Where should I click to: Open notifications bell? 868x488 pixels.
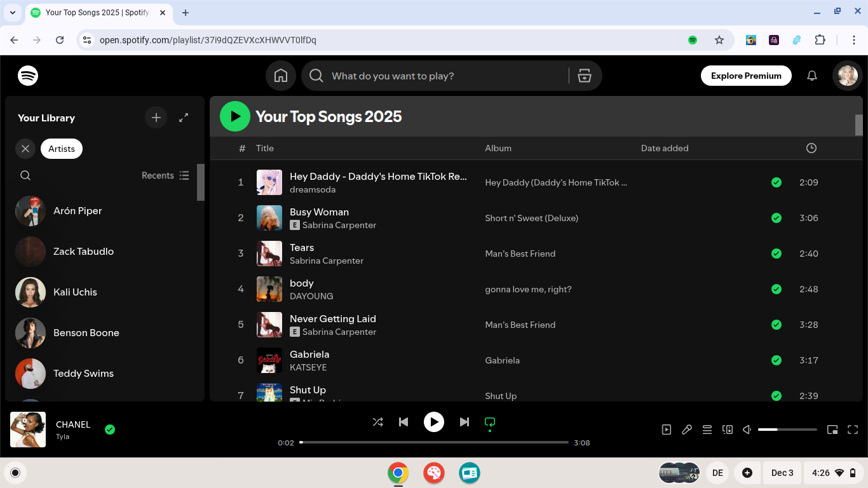(812, 76)
